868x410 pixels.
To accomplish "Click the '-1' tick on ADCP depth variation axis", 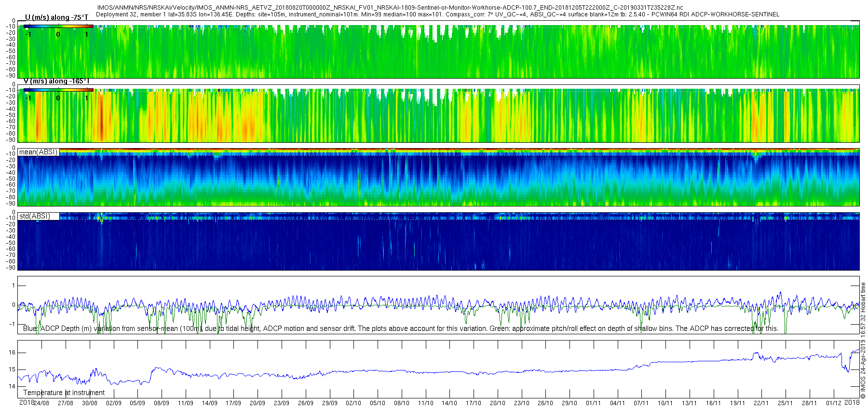I will (x=12, y=324).
